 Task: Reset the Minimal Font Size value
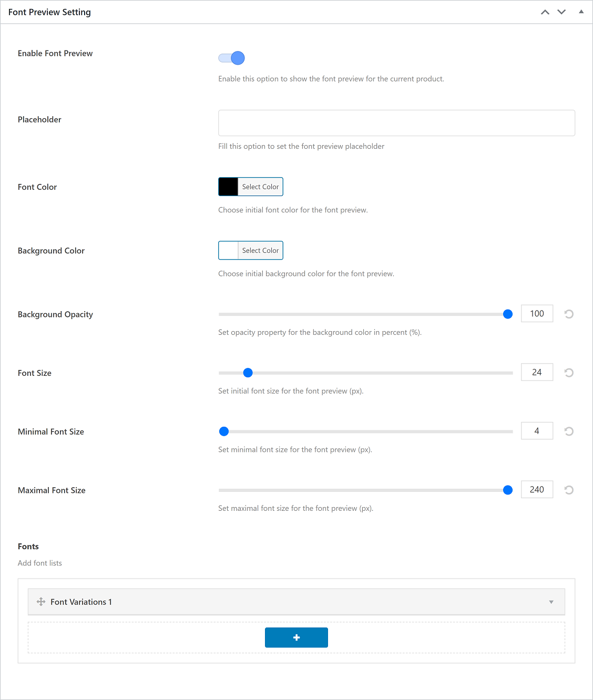[x=569, y=431]
